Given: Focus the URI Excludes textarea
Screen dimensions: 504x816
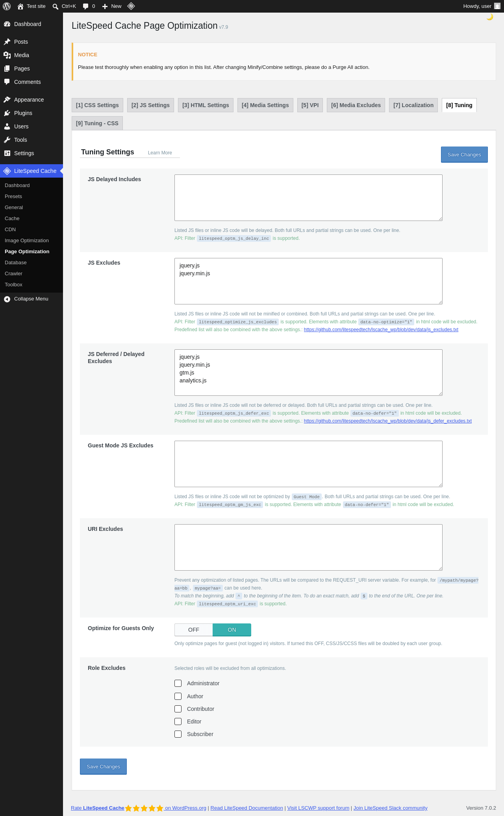Looking at the screenshot, I should click(x=308, y=547).
